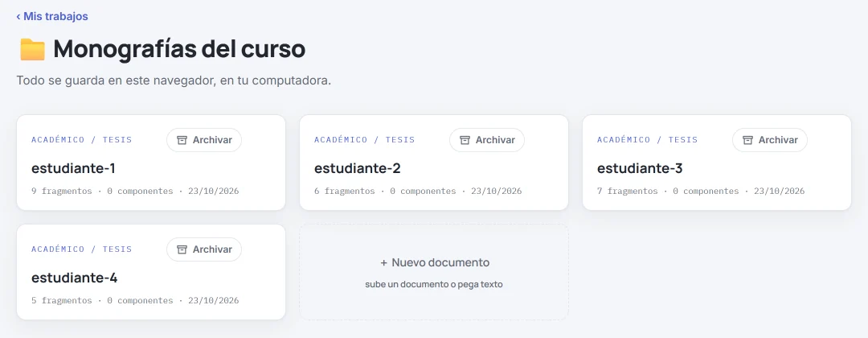Archive the estudiante-3 document
Image resolution: width=868 pixels, height=338 pixels.
click(769, 140)
